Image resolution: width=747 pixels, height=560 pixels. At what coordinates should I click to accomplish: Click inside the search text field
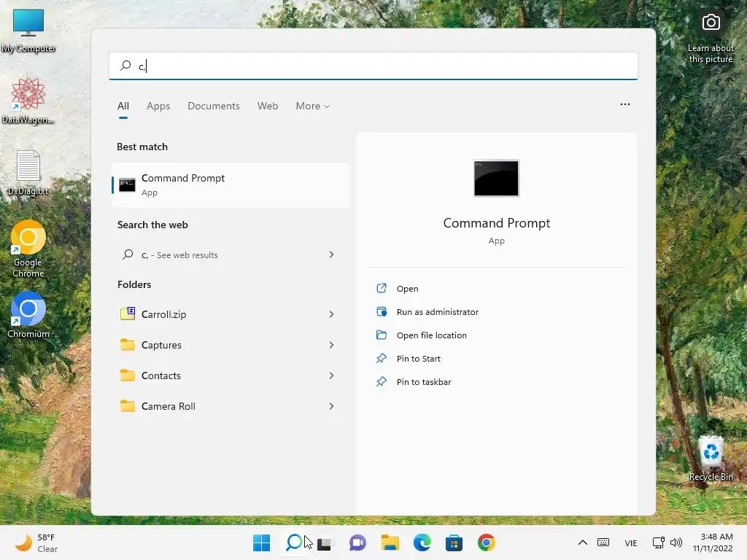373,66
